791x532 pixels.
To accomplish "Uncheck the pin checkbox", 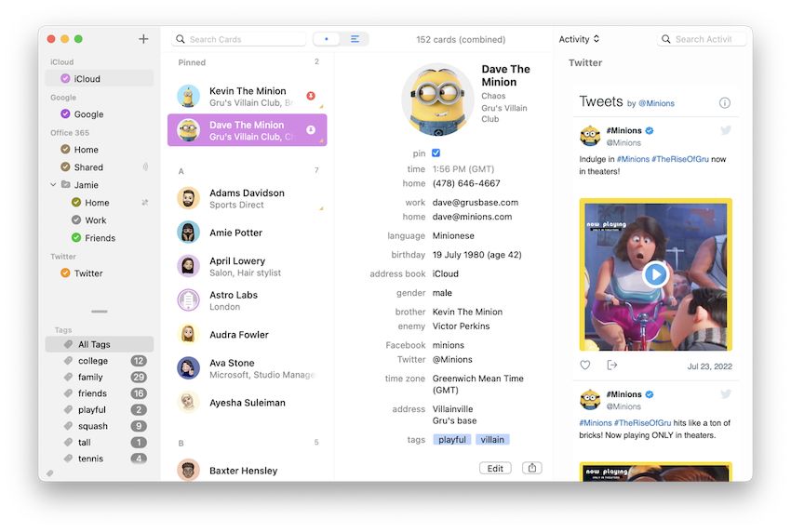I will (x=436, y=153).
